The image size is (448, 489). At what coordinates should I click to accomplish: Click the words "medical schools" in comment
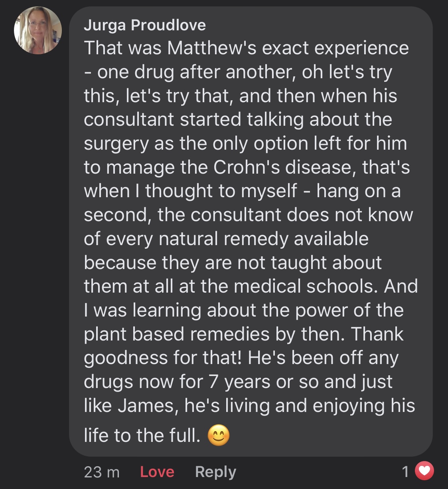[x=305, y=286]
